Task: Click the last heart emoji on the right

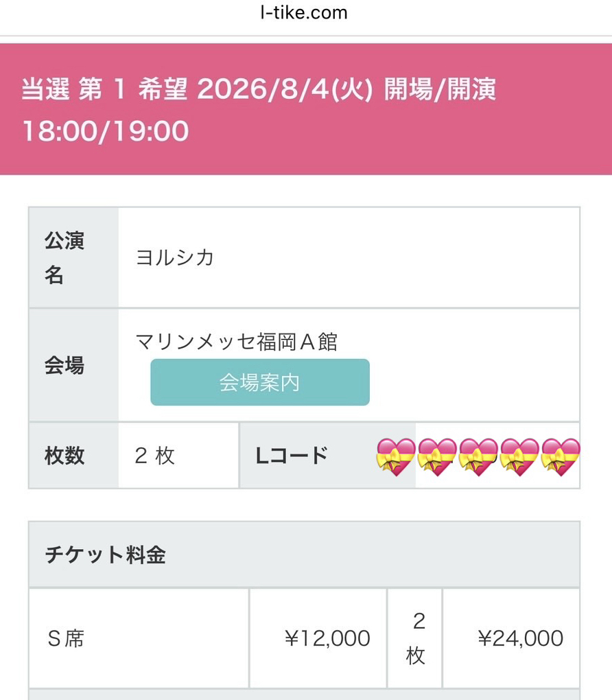Action: (x=560, y=456)
